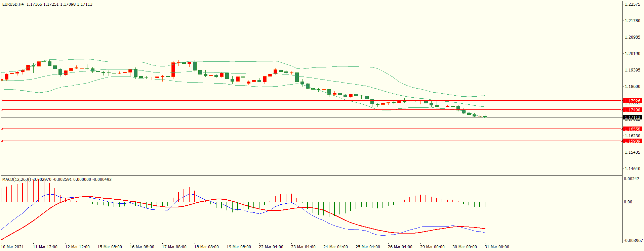Click the 0.00 MACD zero level value
The height and width of the screenshot is (251, 644).
tap(628, 202)
